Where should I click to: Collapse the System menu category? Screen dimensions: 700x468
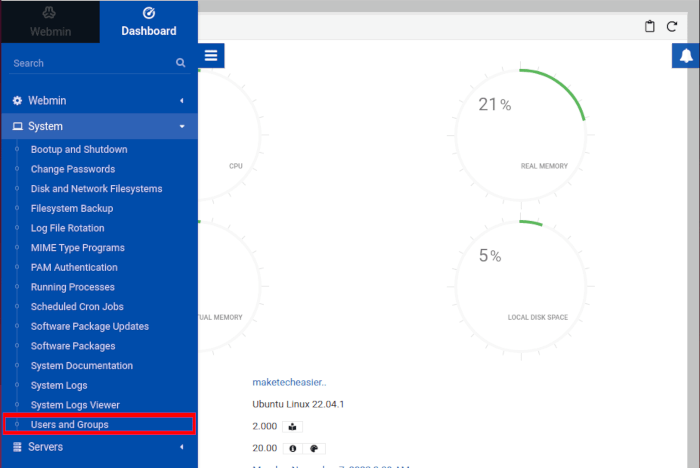coord(100,126)
